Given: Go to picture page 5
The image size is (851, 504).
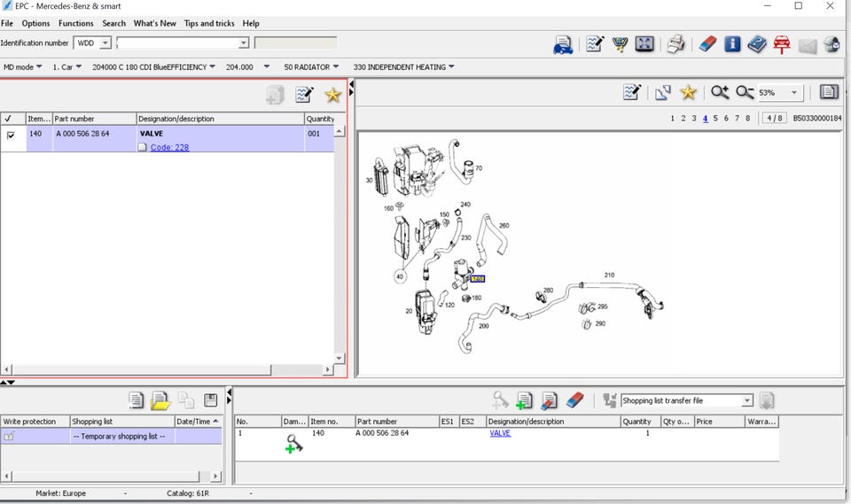Looking at the screenshot, I should [715, 119].
